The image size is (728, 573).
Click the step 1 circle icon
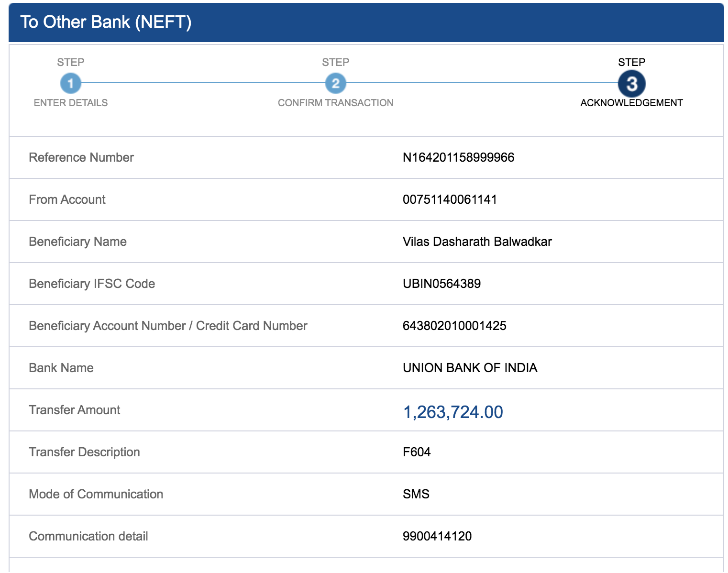point(70,84)
